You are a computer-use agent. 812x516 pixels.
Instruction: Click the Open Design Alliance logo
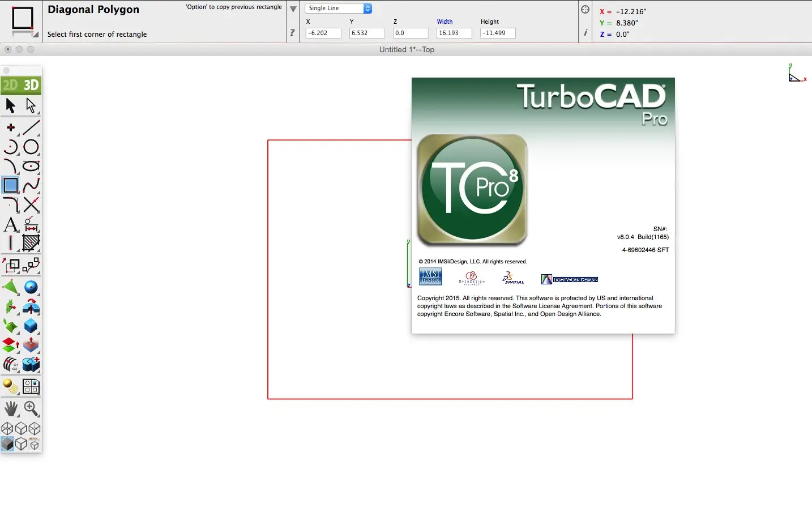click(472, 278)
